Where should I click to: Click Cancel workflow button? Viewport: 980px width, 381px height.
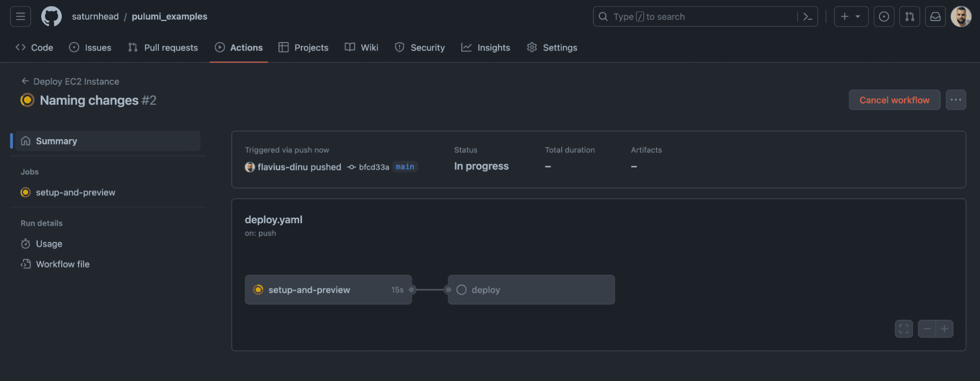click(x=894, y=100)
